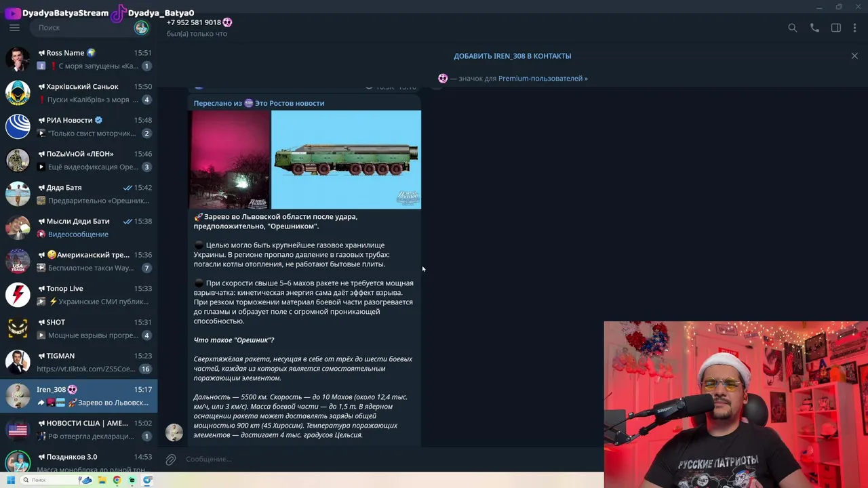This screenshot has height=488, width=868.
Task: Click unread badge 3 on ПоZыVнОЙ «ЛЕОН»
Action: (x=146, y=167)
